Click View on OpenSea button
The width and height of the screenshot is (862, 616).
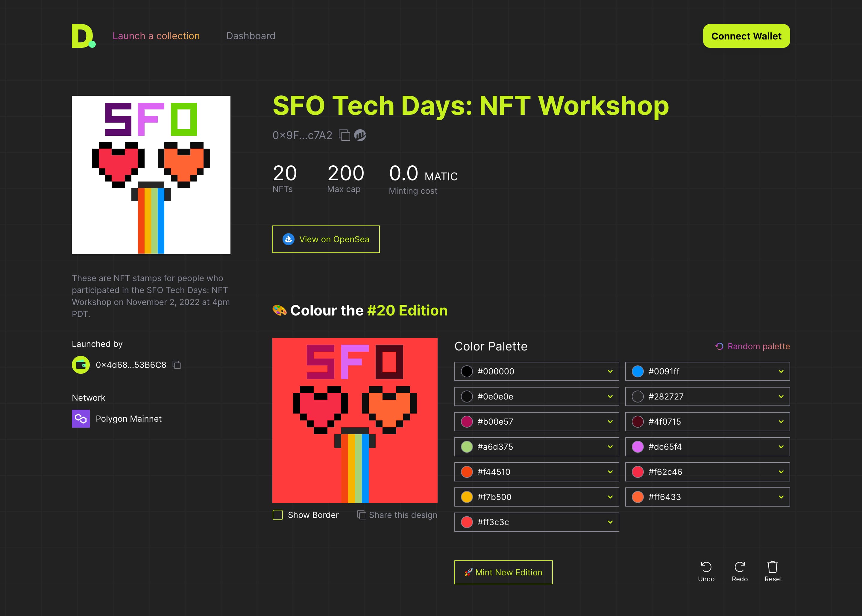click(326, 239)
